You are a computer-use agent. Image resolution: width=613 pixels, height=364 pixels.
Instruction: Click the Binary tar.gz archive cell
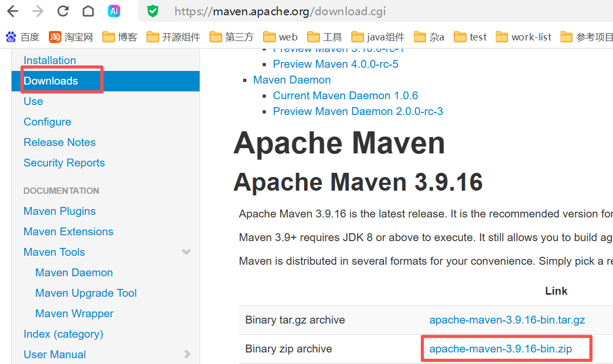pyautogui.click(x=295, y=320)
